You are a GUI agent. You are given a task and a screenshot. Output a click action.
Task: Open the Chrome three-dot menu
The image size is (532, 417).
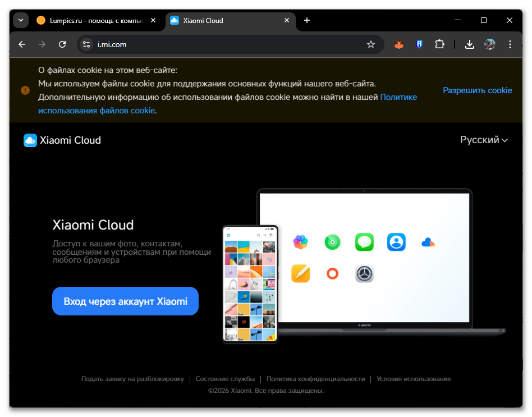[510, 44]
